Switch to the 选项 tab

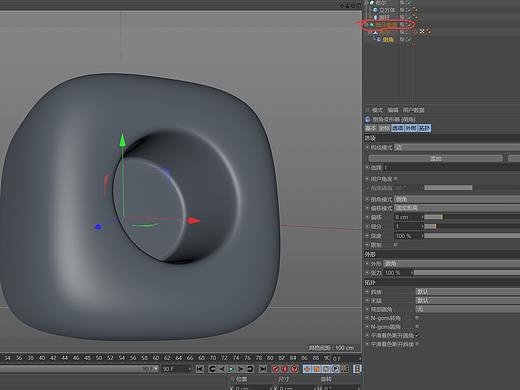398,128
